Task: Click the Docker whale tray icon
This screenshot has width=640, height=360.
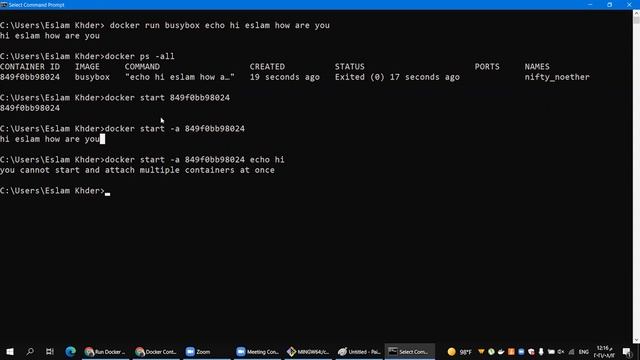Action: [x=501, y=351]
